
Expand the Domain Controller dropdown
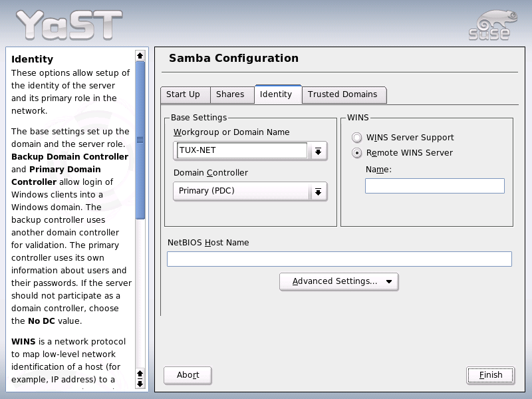click(x=250, y=192)
